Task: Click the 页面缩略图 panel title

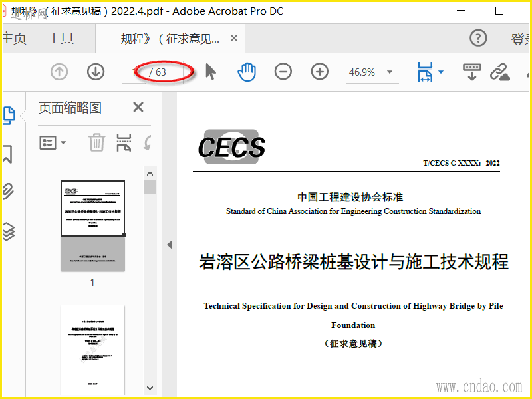Action: pos(70,108)
